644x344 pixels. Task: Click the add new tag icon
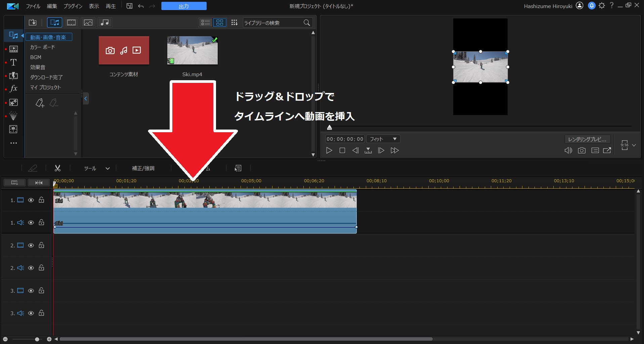coord(40,103)
